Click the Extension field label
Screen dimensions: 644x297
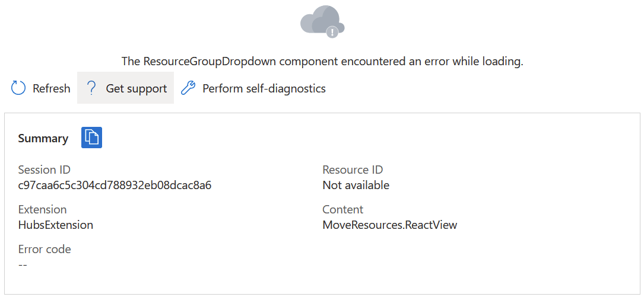click(42, 209)
